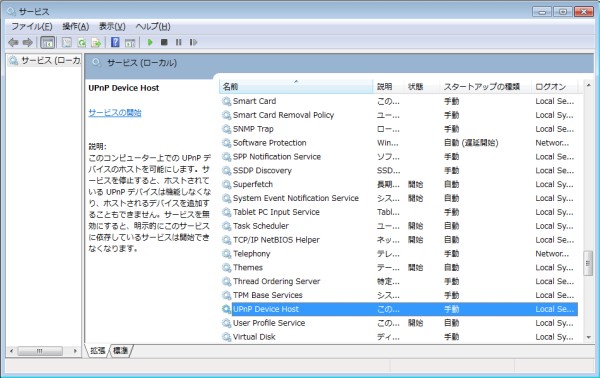Click the show/hide action pane icon
This screenshot has width=600, height=378.
pyautogui.click(x=130, y=42)
